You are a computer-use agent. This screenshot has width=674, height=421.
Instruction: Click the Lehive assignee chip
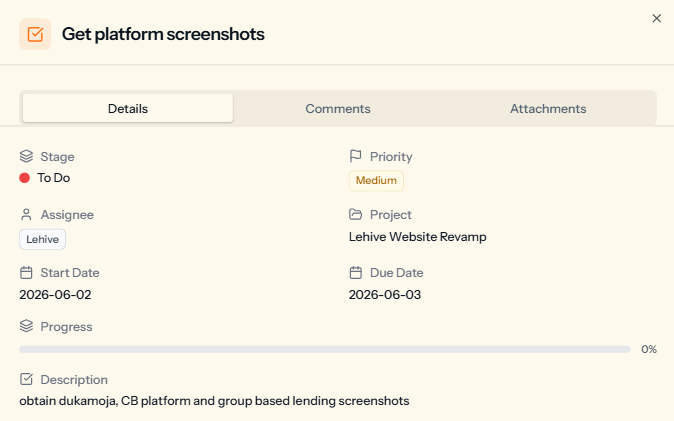(x=42, y=239)
